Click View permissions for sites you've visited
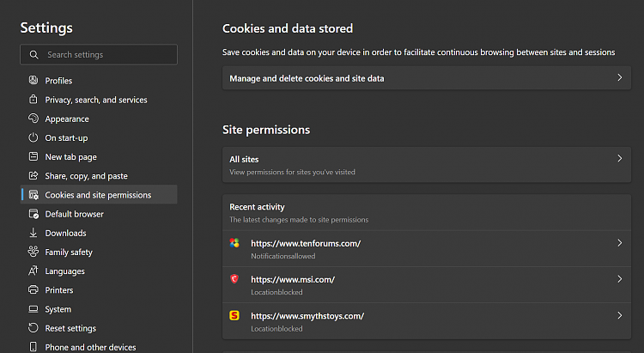The image size is (644, 353). tap(292, 172)
